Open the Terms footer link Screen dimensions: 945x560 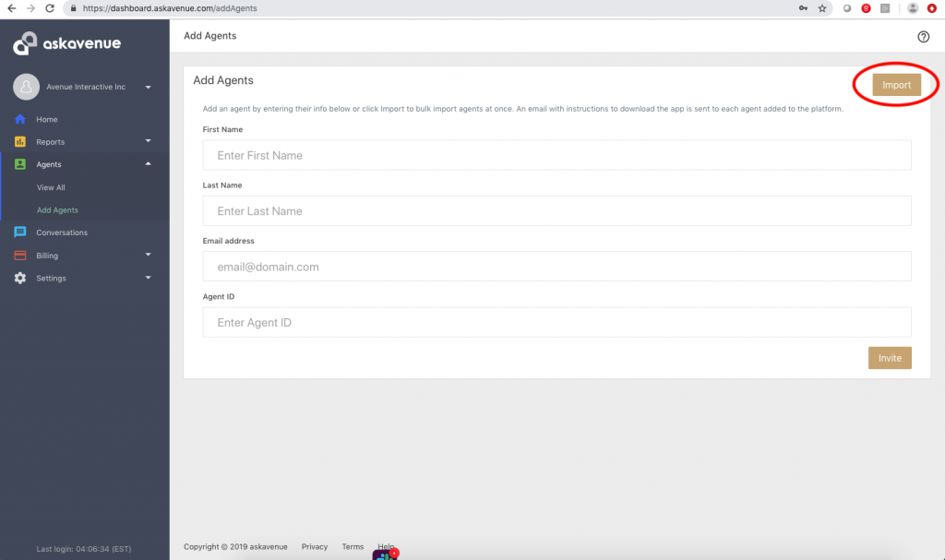click(x=353, y=547)
